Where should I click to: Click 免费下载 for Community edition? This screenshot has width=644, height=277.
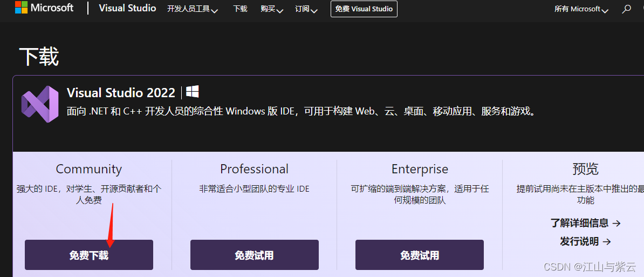88,255
